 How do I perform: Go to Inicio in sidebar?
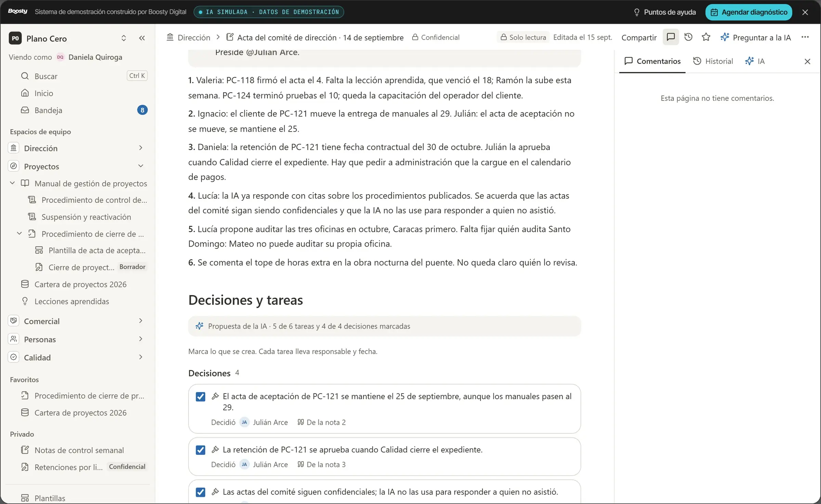79,93
